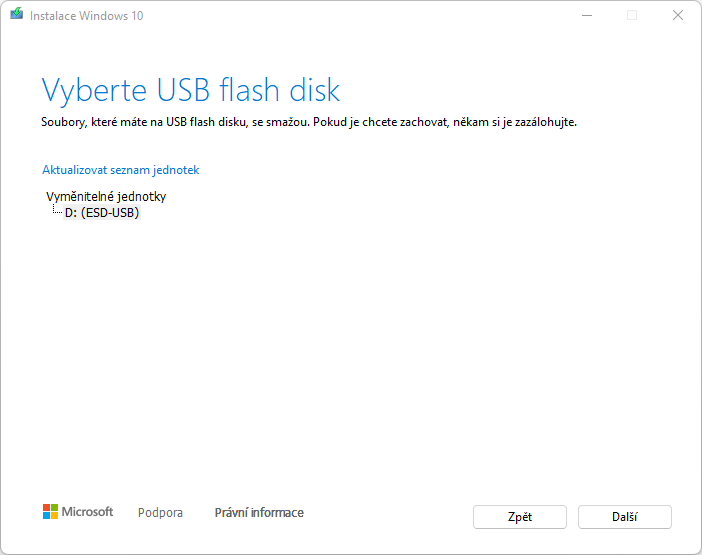Open the Podpora support link

click(x=160, y=513)
